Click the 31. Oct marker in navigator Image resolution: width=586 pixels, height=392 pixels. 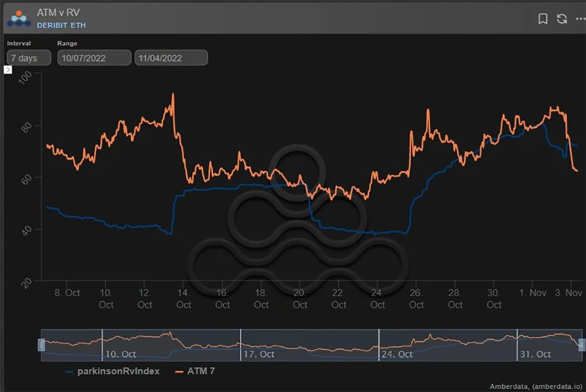(535, 354)
